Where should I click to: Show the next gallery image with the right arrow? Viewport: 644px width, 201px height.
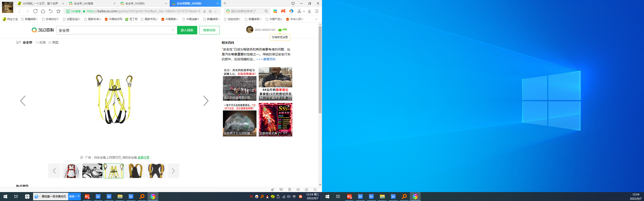point(205,101)
